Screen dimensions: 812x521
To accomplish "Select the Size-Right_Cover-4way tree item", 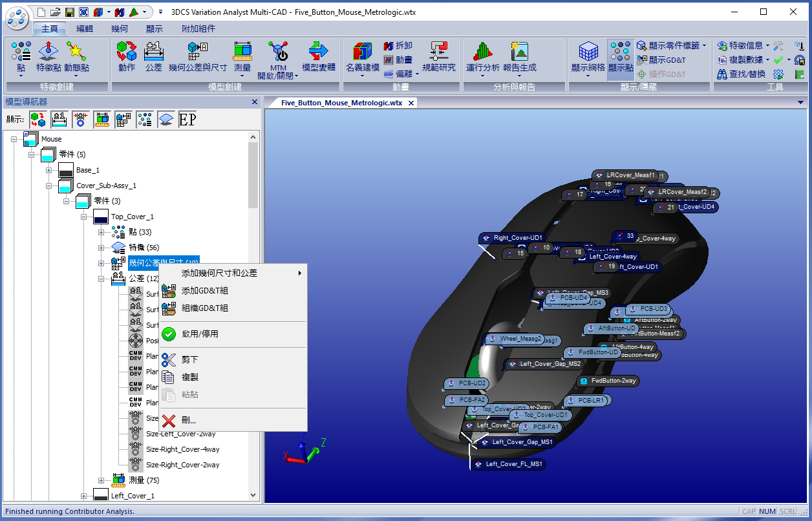I will (182, 449).
